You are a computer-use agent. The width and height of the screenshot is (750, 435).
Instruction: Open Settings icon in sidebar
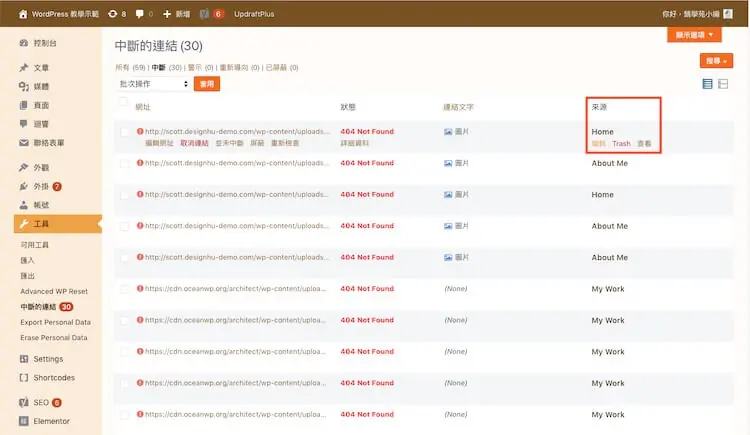[23, 359]
